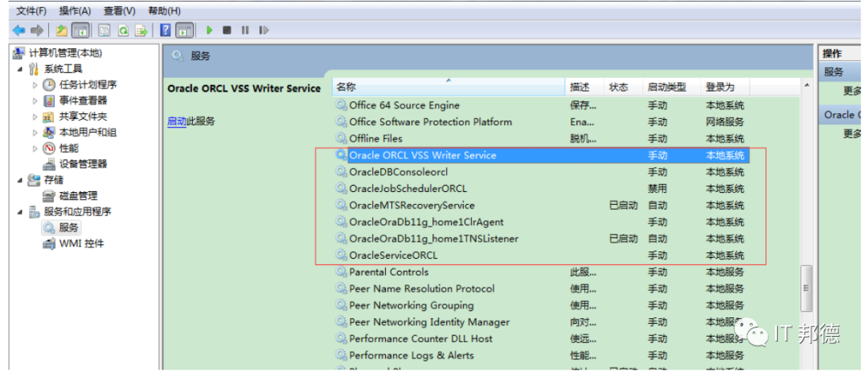Screen dimensions: 868x372
Task: Collapse the 系统工具 tree node
Action: pos(20,69)
